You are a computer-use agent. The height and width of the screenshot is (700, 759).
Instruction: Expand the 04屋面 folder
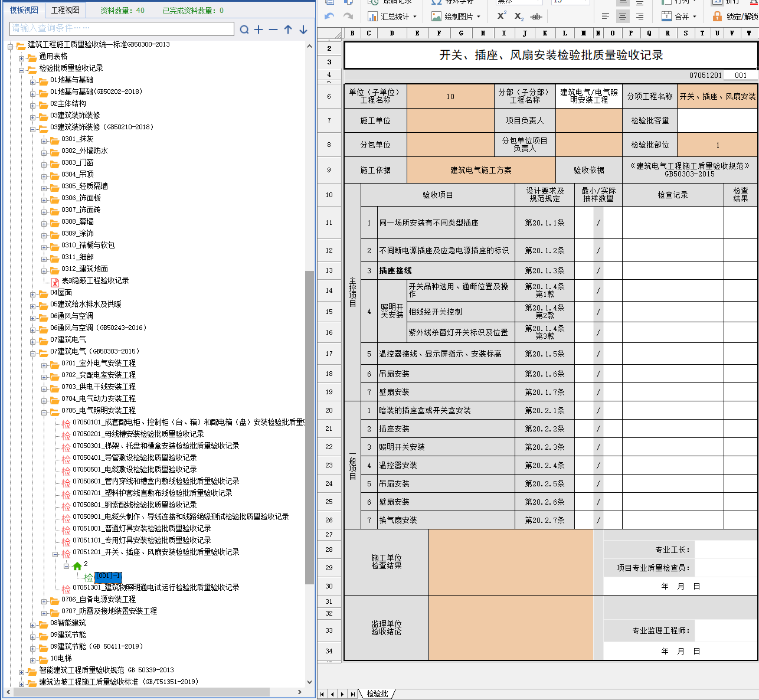tap(33, 294)
